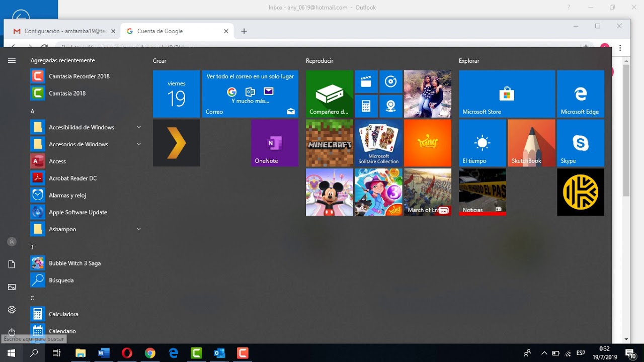Open the small calculator tile
This screenshot has width=644, height=362.
[x=366, y=106]
